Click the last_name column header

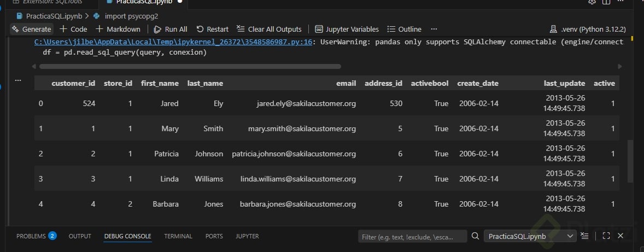pyautogui.click(x=205, y=83)
